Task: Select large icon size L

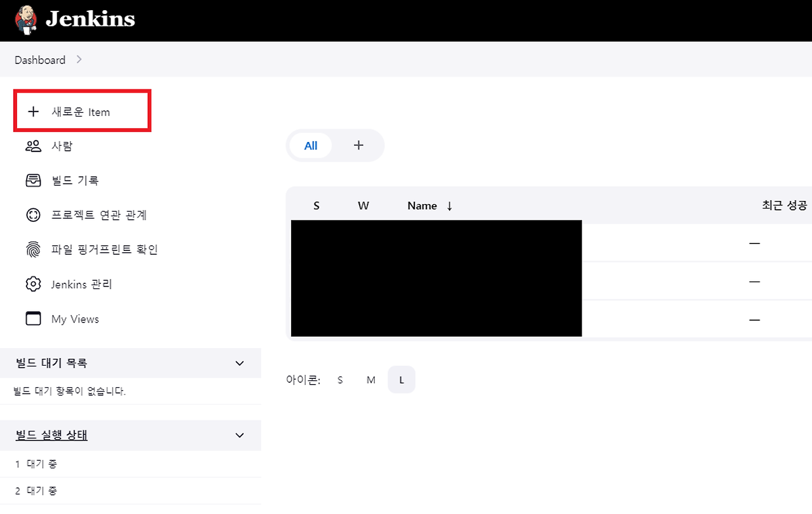Action: [x=401, y=379]
